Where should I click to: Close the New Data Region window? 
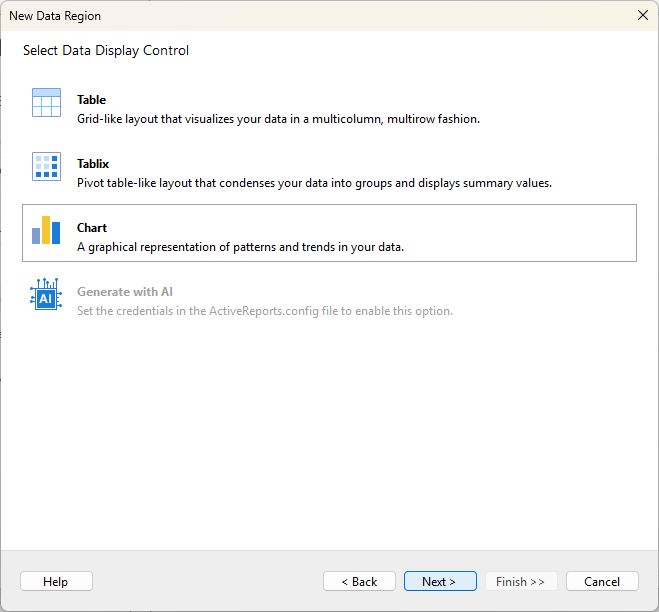coord(641,16)
